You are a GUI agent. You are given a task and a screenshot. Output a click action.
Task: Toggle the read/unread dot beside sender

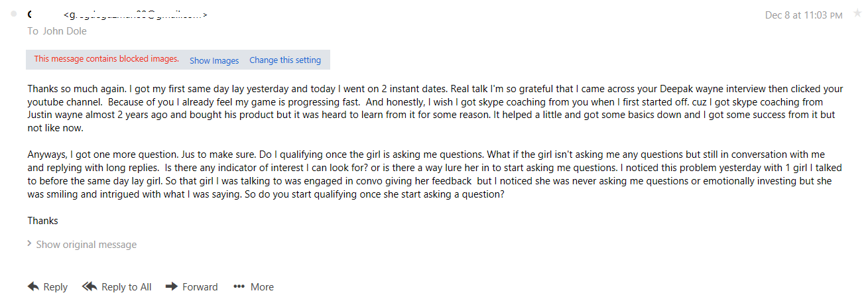[13, 15]
